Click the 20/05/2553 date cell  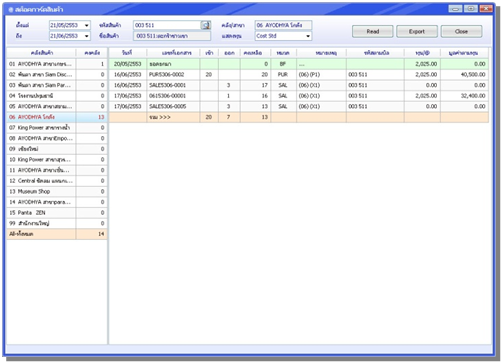coord(128,64)
